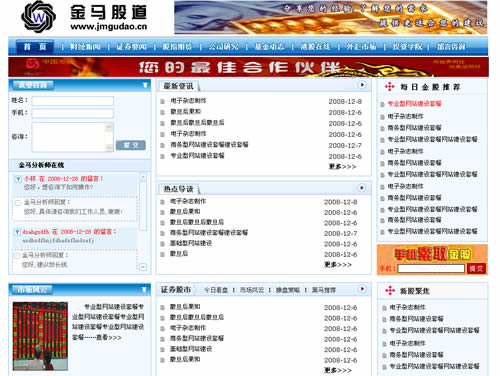Select the 证券股市 panel heading
This screenshot has width=500, height=376.
coord(176,290)
